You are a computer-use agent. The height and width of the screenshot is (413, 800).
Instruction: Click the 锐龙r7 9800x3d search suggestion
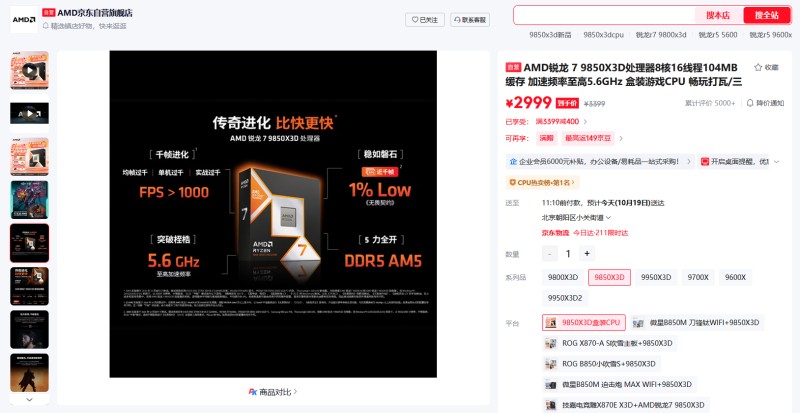661,35
